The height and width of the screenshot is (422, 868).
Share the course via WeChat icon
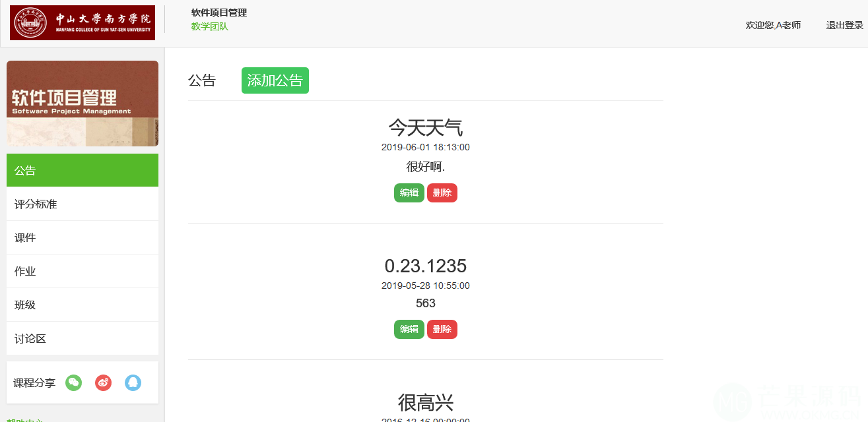click(73, 382)
